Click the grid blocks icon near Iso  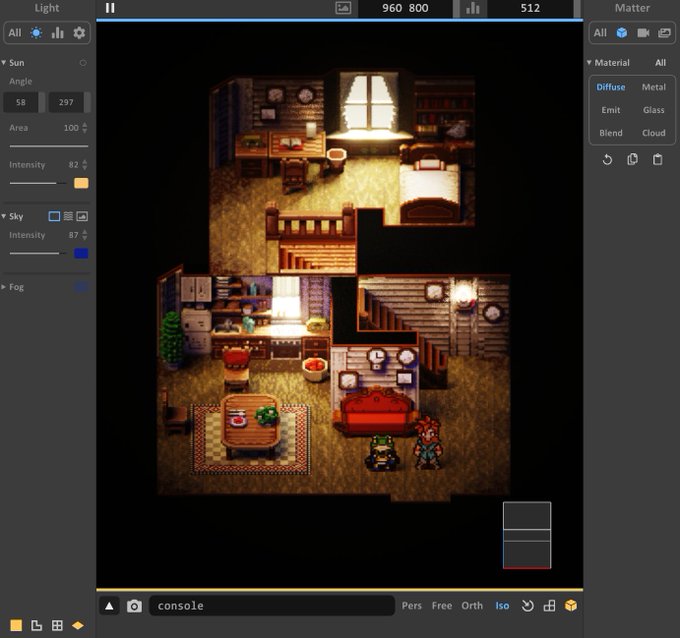coord(549,605)
